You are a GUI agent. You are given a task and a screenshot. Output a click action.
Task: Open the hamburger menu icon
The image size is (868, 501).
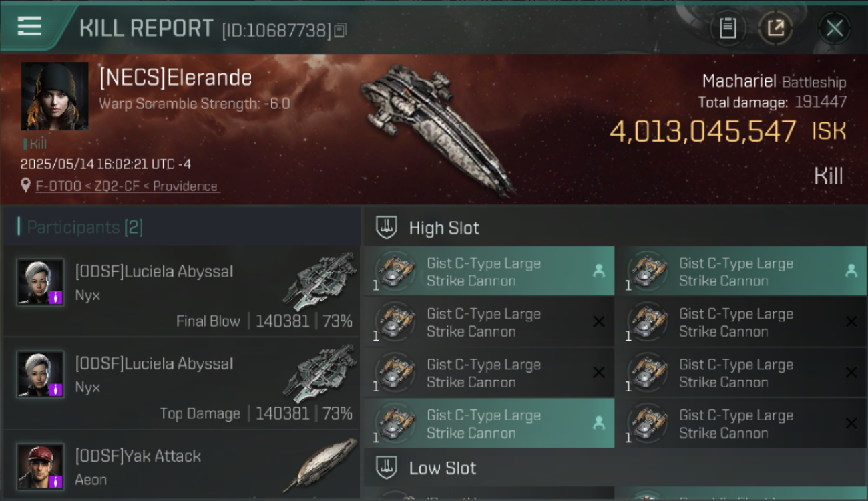pyautogui.click(x=29, y=26)
